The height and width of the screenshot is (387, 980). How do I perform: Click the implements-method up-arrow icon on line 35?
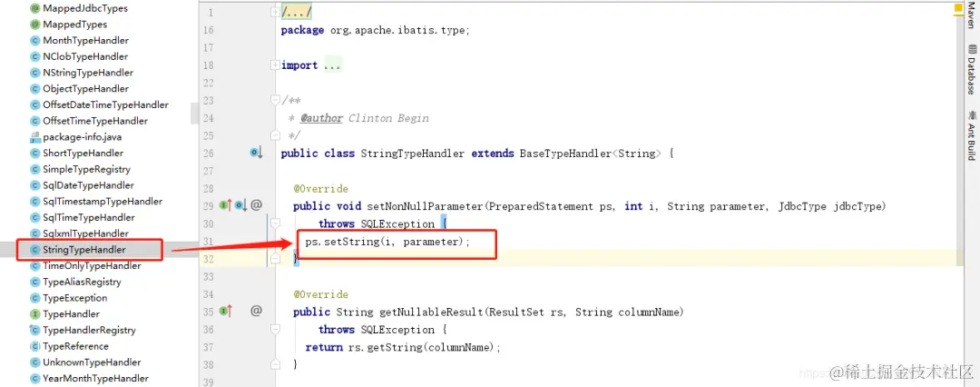pos(226,311)
